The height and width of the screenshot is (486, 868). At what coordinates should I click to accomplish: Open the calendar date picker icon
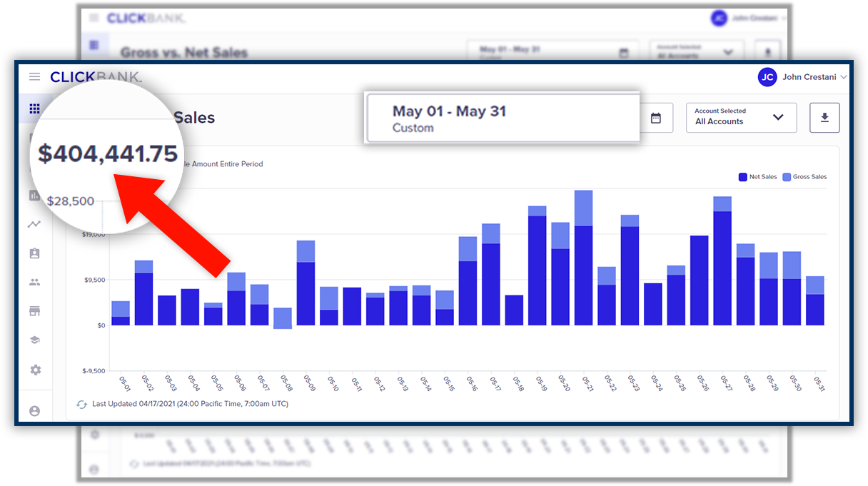(656, 118)
